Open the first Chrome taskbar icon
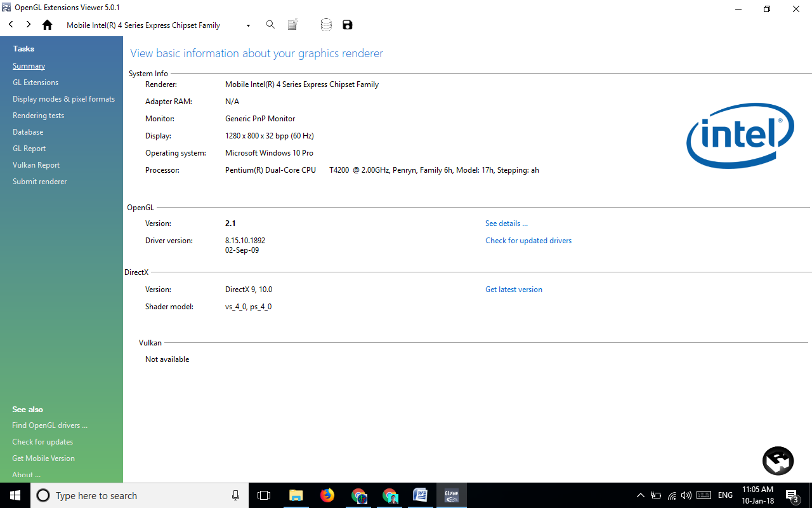 click(x=359, y=495)
